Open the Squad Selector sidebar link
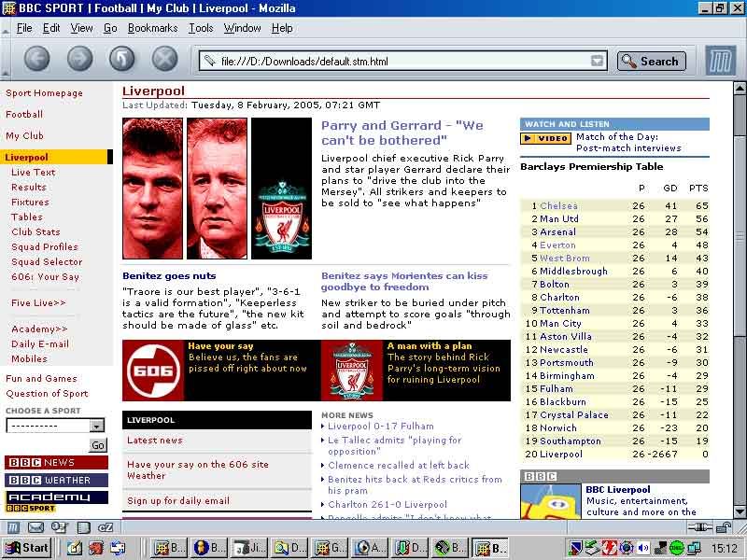The height and width of the screenshot is (560, 747). coord(47,262)
